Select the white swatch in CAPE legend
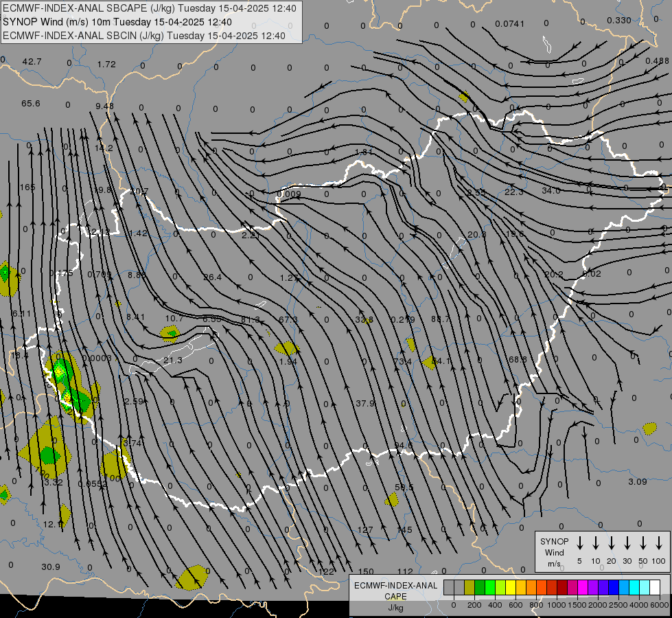Viewport: 672px width, 618px height. tap(654, 587)
